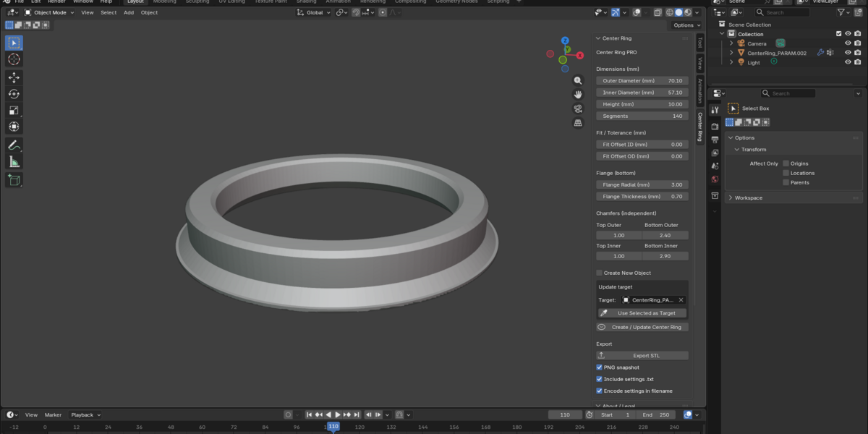Click the Export STL button

(x=642, y=356)
